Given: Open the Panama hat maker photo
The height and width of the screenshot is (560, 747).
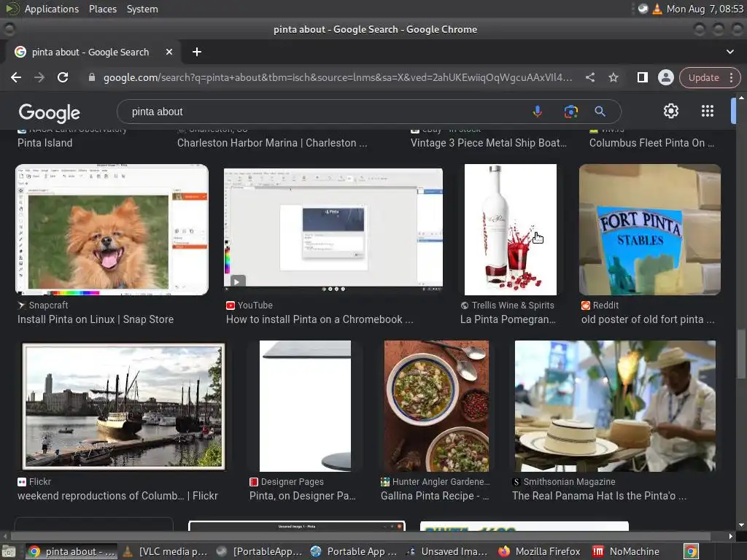Looking at the screenshot, I should click(615, 405).
